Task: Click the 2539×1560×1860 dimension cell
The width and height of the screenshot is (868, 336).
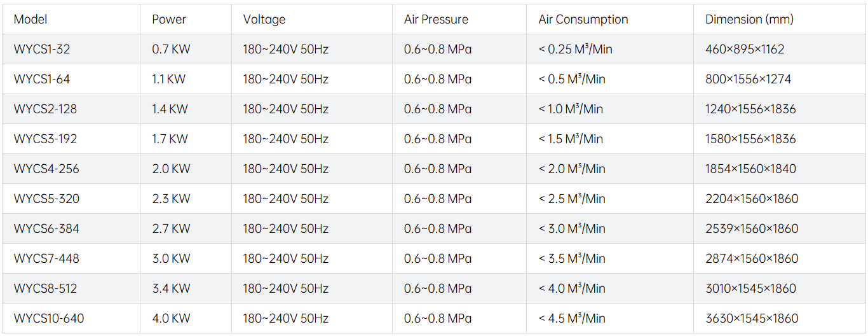Action: [752, 228]
